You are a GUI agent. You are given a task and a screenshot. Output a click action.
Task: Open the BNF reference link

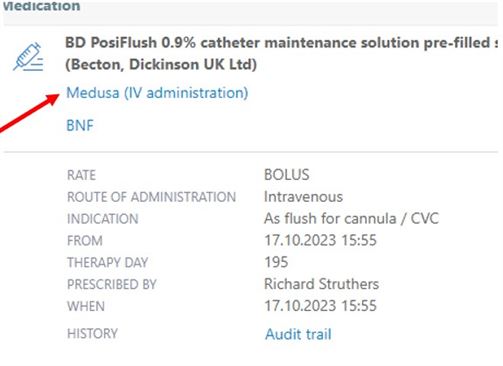[x=80, y=126]
